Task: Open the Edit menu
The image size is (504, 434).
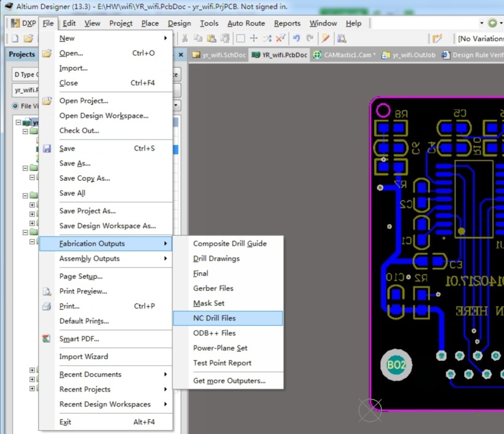Action: pos(69,23)
